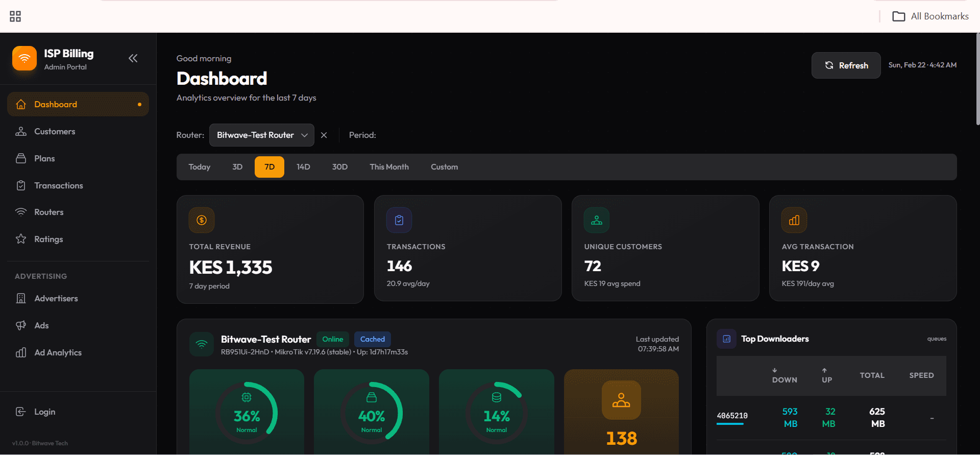Click the Advertisers building icon
This screenshot has width=980, height=455.
pos(21,298)
